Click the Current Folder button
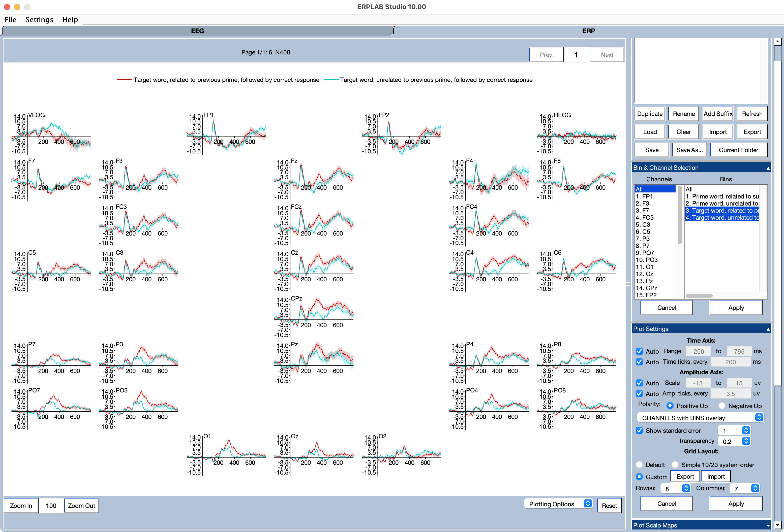 [x=738, y=150]
